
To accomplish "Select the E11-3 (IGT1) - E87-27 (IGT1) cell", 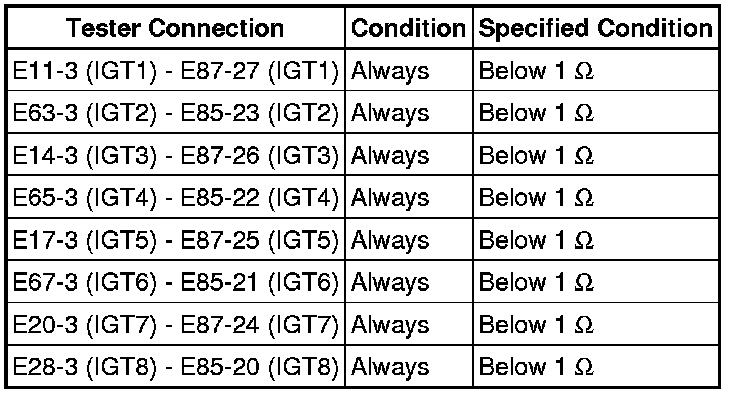I will 176,70.
